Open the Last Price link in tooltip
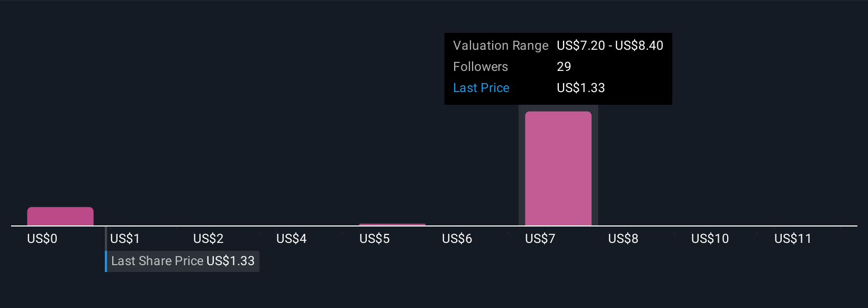 (481, 88)
